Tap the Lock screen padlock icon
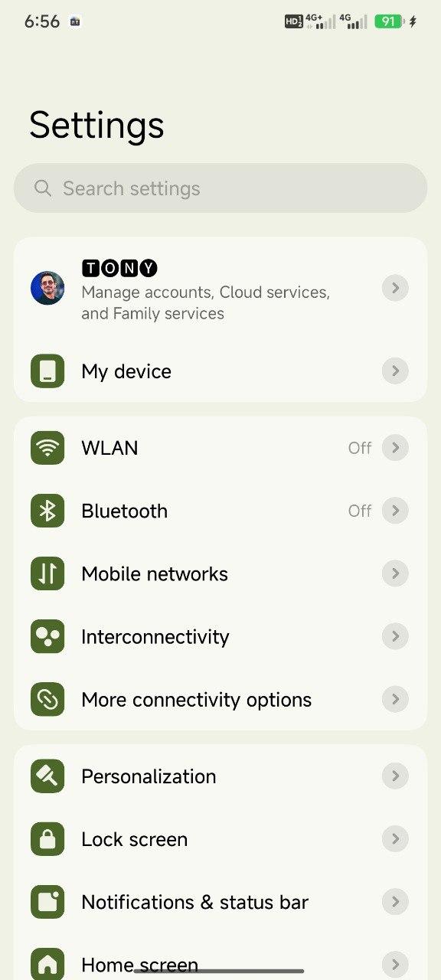441x980 pixels. pyautogui.click(x=47, y=839)
